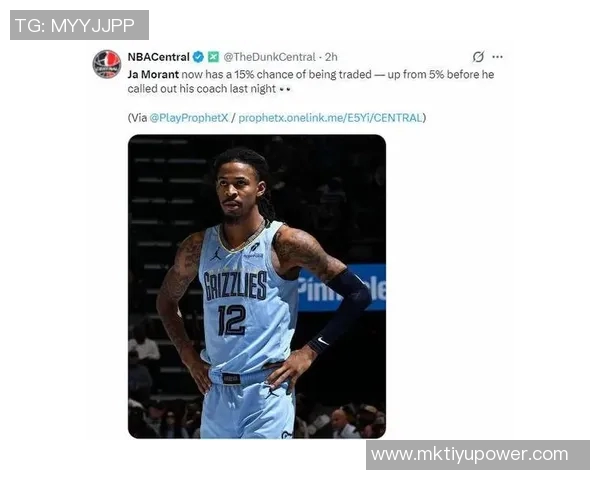This screenshot has height=480, width=600.
Task: Open the three-dot more options menu
Action: (x=497, y=57)
